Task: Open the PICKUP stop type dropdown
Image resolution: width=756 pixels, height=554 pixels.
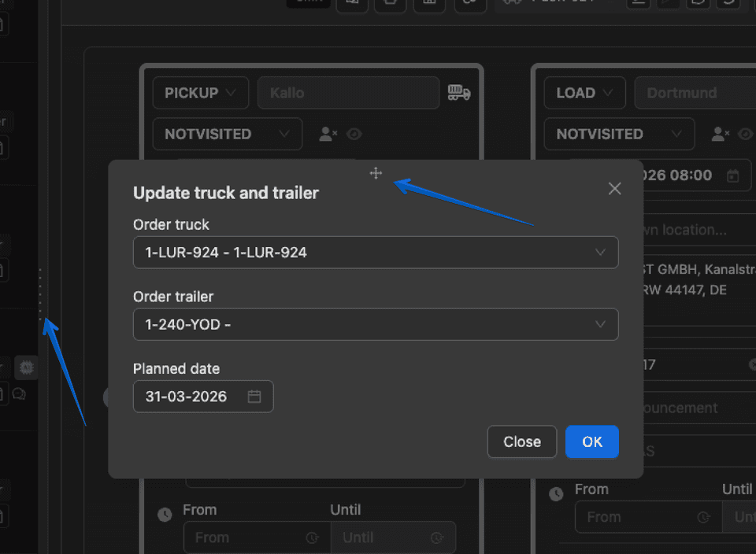Action: [201, 93]
